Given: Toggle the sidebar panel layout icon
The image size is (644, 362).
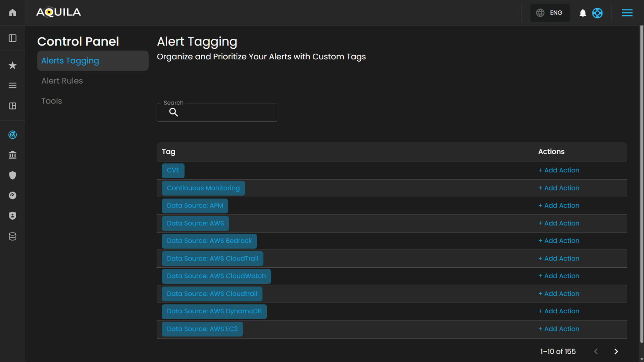Looking at the screenshot, I should (x=13, y=38).
